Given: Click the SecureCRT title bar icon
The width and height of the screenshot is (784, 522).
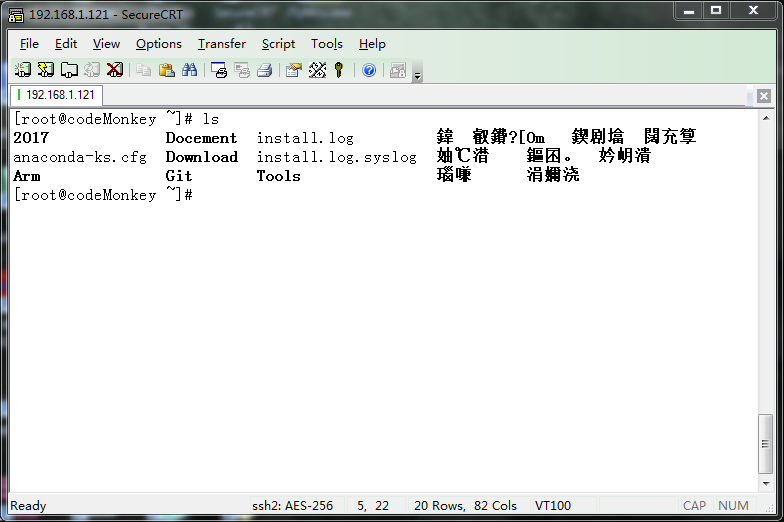Looking at the screenshot, I should 16,15.
